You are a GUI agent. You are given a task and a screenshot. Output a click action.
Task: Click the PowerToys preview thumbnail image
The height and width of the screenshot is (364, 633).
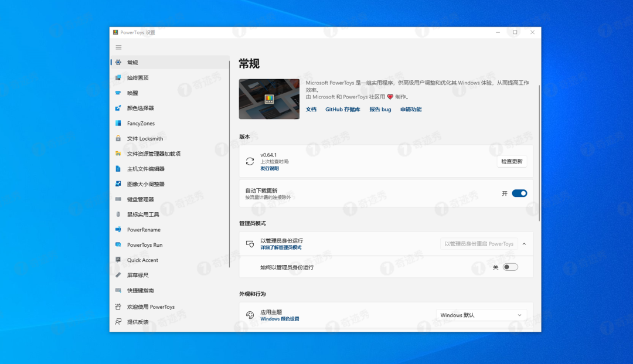pos(269,99)
